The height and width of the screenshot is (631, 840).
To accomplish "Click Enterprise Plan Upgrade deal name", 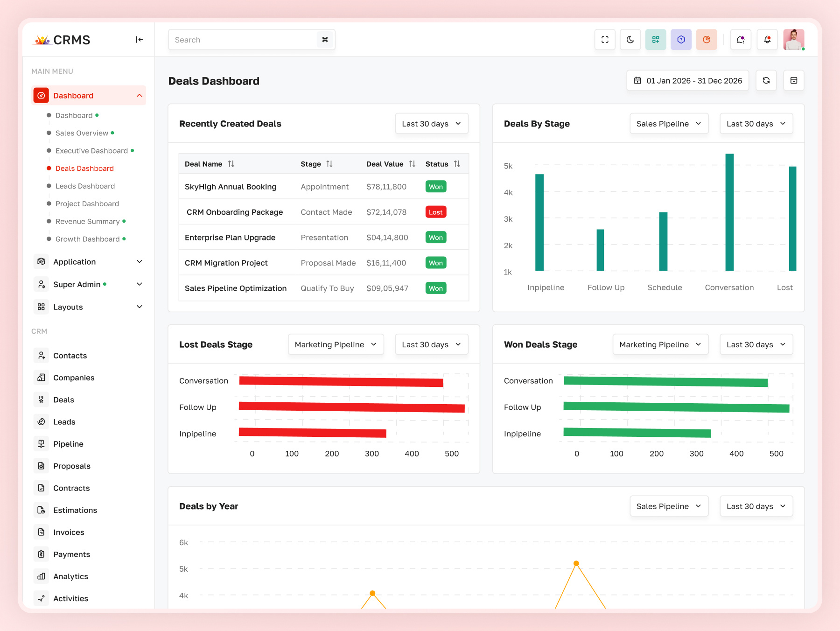I will click(x=230, y=238).
